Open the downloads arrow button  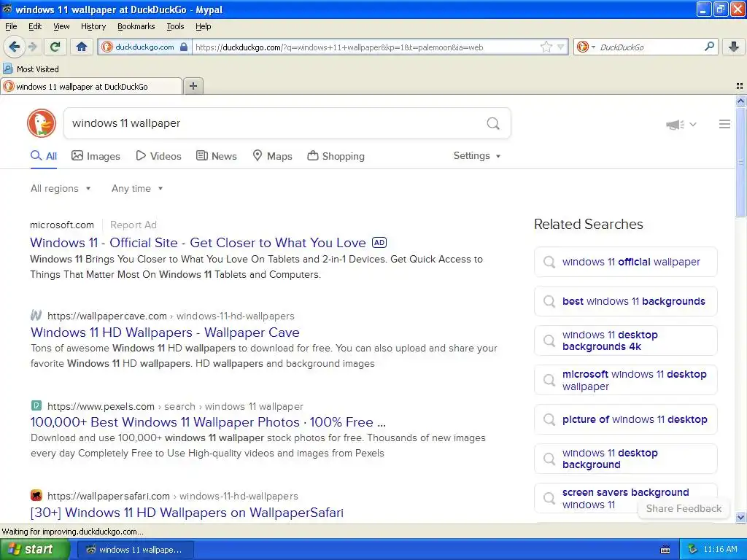(734, 47)
